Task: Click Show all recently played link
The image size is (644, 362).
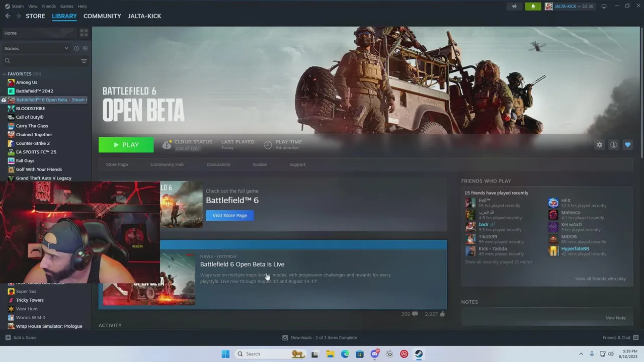Action: tap(498, 262)
